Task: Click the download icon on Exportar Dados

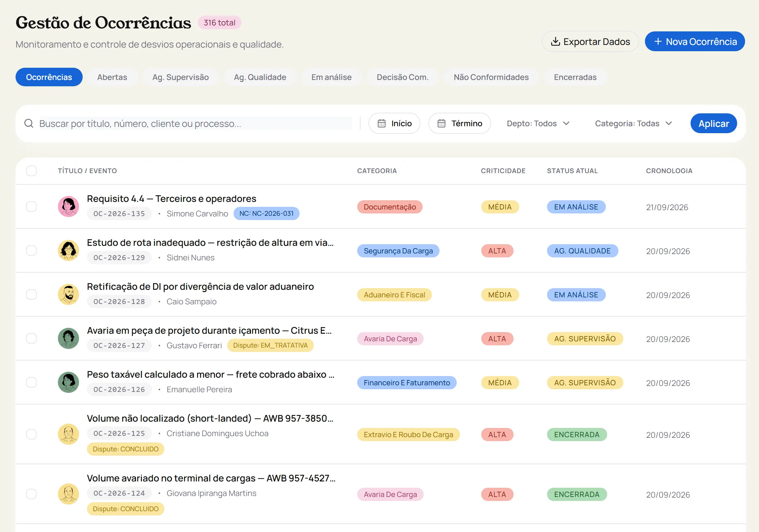Action: [x=556, y=42]
